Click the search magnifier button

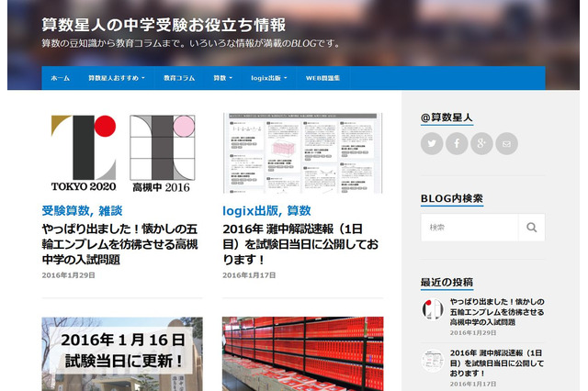pos(531,228)
